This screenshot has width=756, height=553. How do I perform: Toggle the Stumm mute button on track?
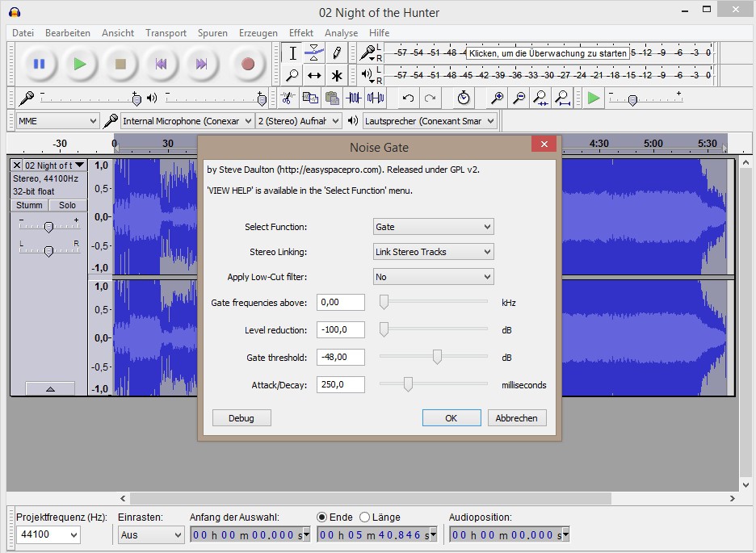coord(30,205)
